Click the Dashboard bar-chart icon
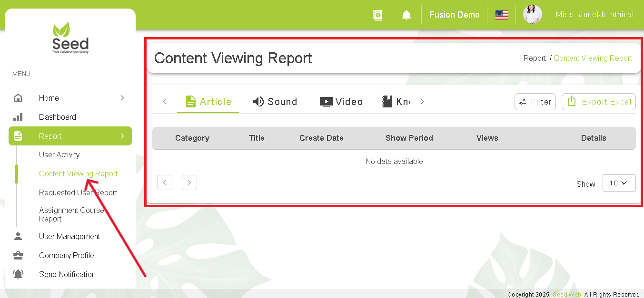Screen dimensions: 644x298 click(x=18, y=117)
